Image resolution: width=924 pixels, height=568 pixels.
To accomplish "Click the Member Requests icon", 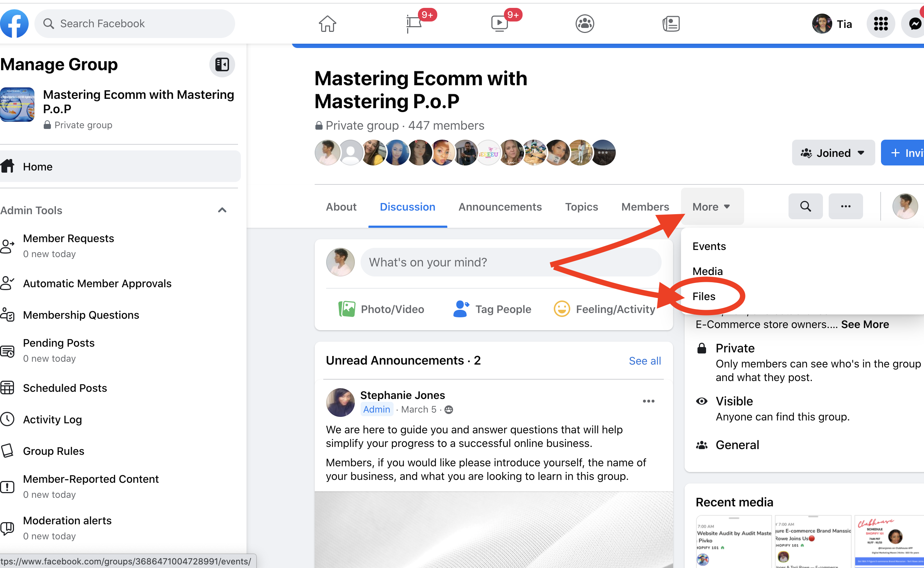I will pos(7,246).
